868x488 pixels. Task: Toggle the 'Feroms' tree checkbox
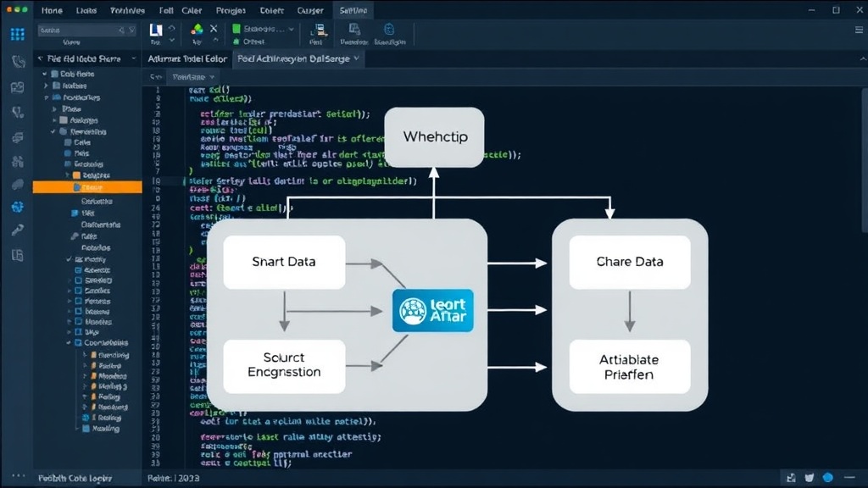coord(79,301)
